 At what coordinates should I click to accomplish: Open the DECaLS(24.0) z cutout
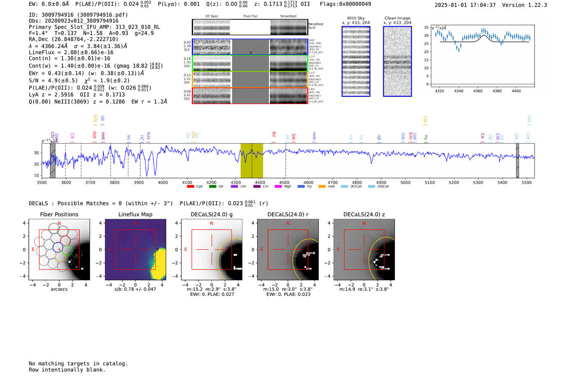[x=364, y=249]
